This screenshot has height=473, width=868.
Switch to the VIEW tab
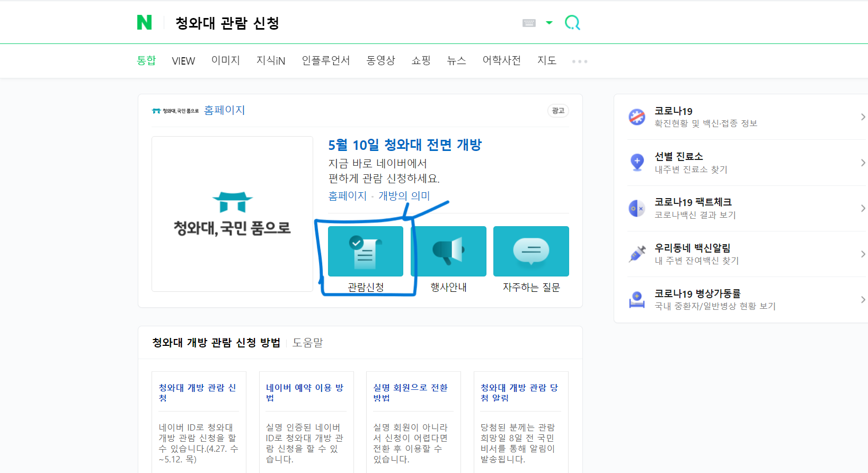183,61
